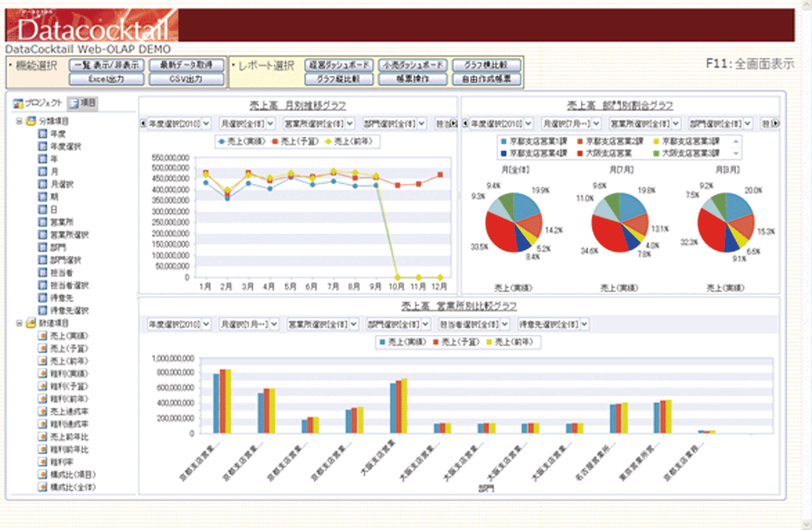
Task: Collapse the 分類項目 tree node
Action: pos(19,121)
